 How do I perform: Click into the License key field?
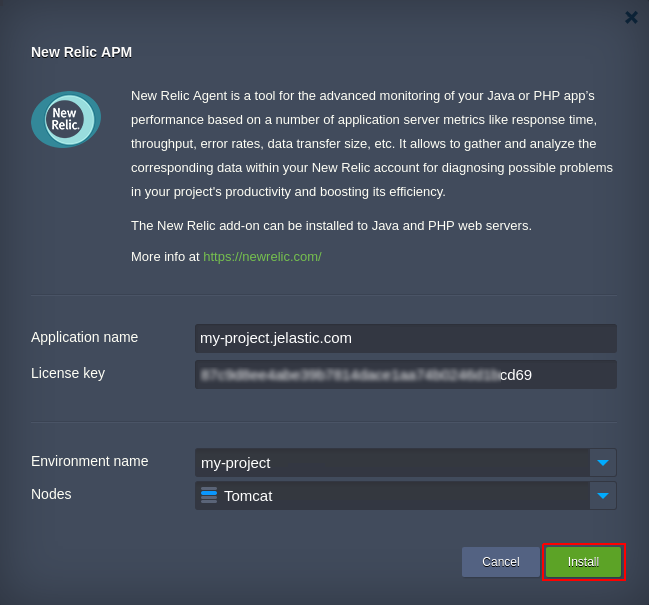406,375
